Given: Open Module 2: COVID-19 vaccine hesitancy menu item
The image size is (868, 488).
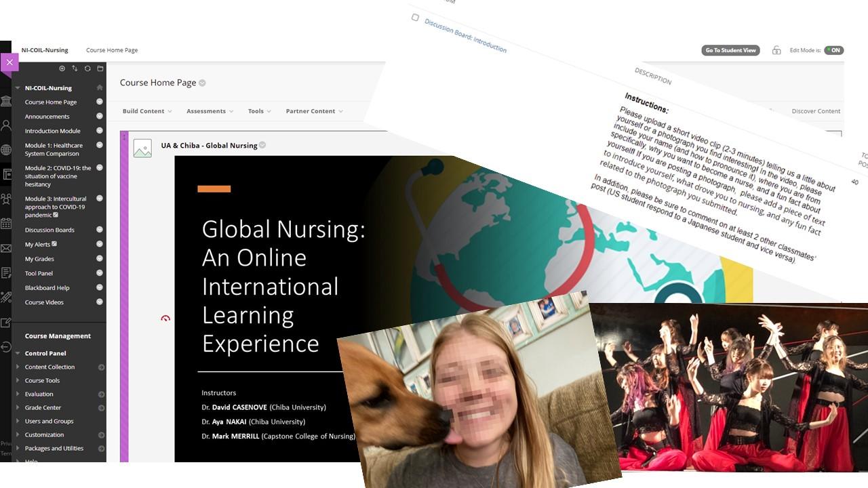Looking at the screenshot, I should click(x=58, y=176).
